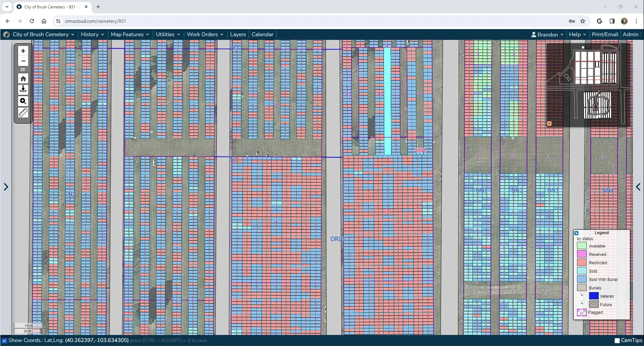View site information icon in address bar
This screenshot has height=346, width=644.
(x=58, y=21)
